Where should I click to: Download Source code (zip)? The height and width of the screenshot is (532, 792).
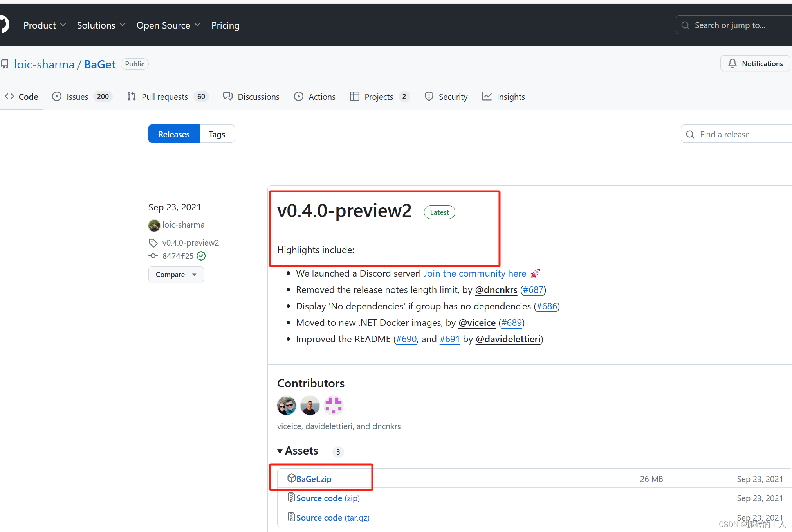coord(328,498)
